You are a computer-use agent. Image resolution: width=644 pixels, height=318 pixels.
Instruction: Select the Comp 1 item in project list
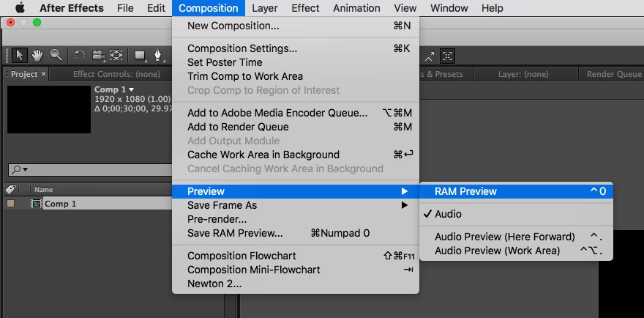89,203
